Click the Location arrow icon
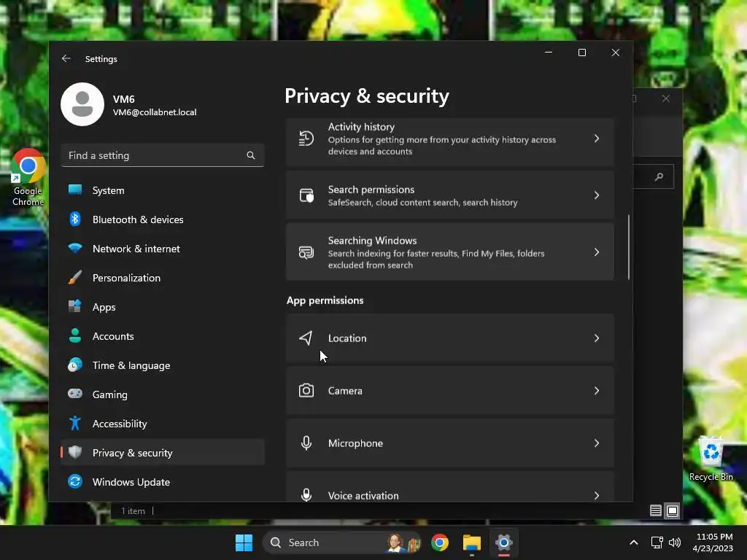The image size is (747, 560). (306, 338)
